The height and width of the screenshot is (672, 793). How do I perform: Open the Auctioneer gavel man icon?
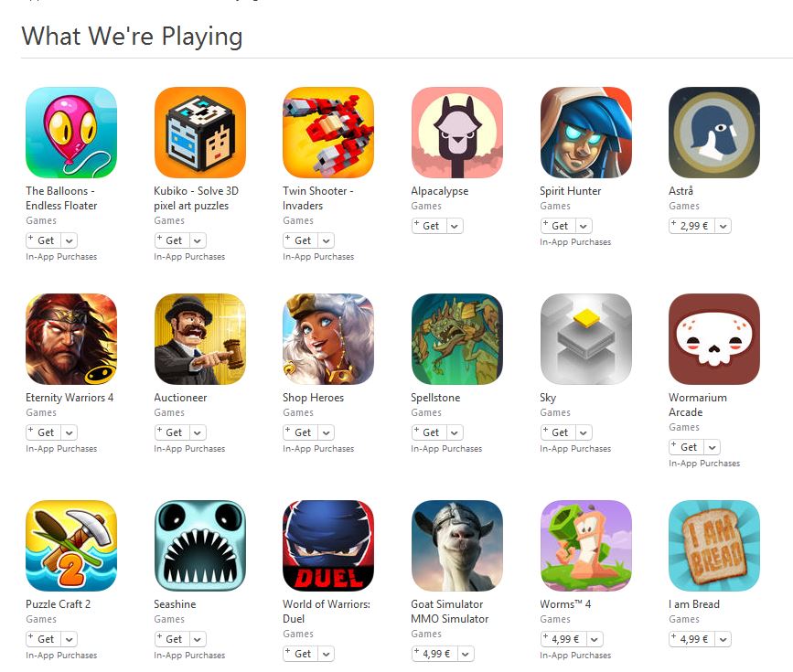[199, 339]
